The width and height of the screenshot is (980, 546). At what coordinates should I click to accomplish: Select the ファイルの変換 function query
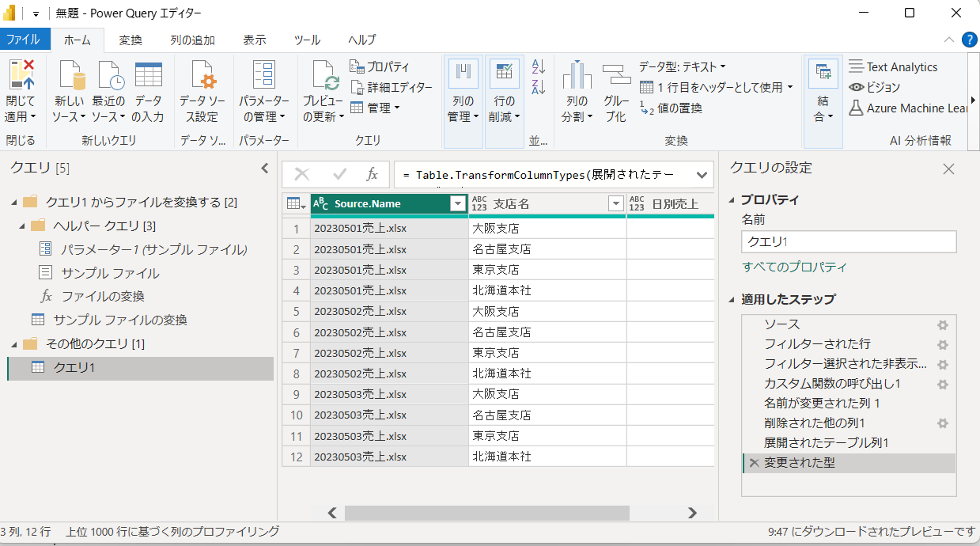pyautogui.click(x=103, y=296)
